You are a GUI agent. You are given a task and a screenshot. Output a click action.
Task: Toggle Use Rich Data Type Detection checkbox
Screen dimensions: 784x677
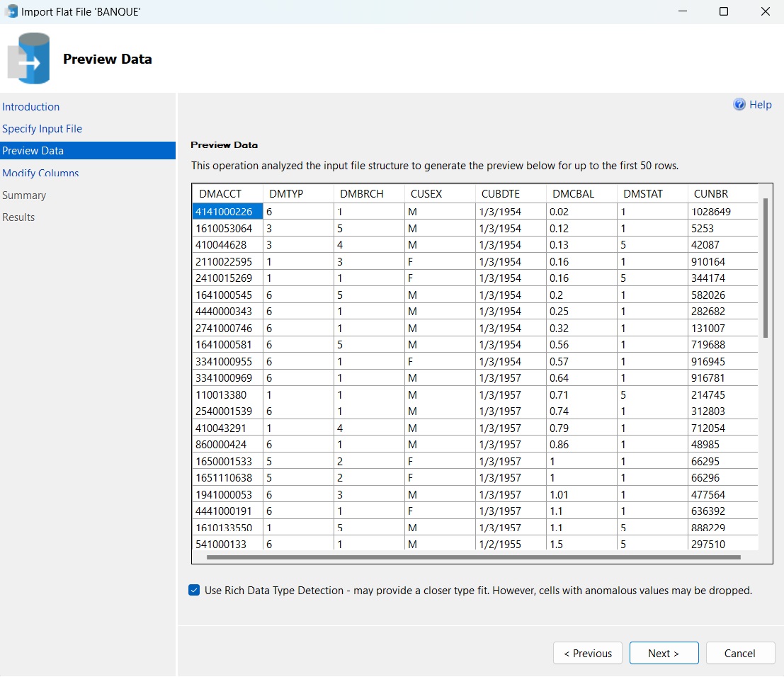(x=194, y=590)
